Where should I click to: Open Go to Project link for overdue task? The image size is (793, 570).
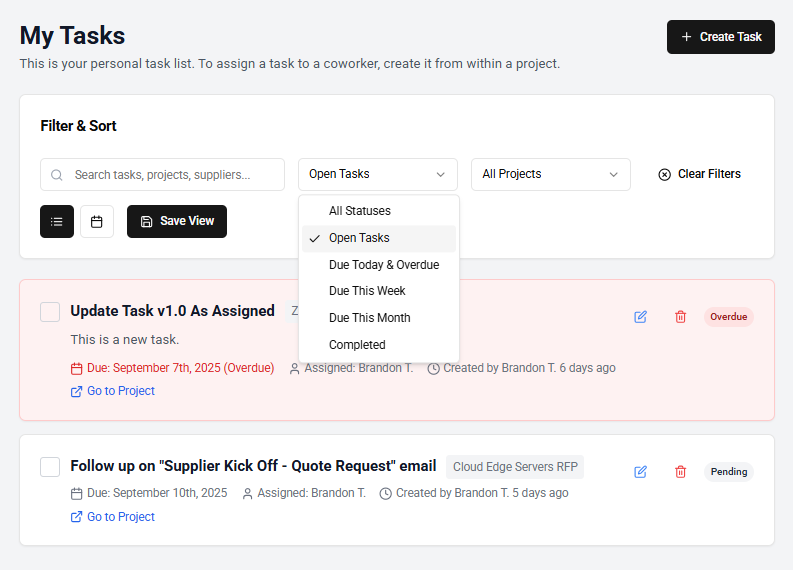pos(120,391)
